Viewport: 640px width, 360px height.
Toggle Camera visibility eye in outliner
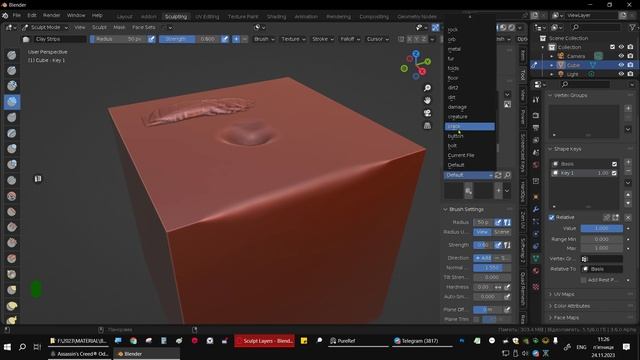click(621, 56)
